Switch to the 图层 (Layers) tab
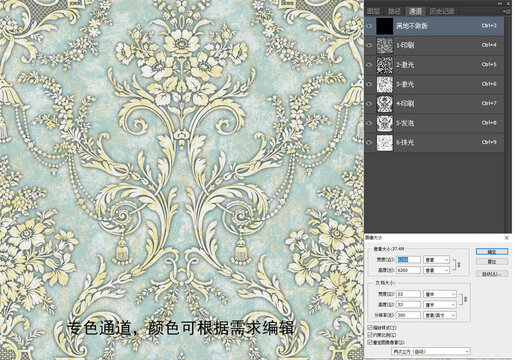The width and height of the screenshot is (515, 360). pos(373,12)
